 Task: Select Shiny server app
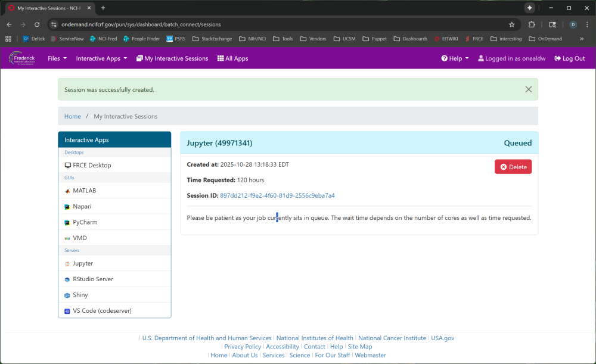(x=80, y=295)
